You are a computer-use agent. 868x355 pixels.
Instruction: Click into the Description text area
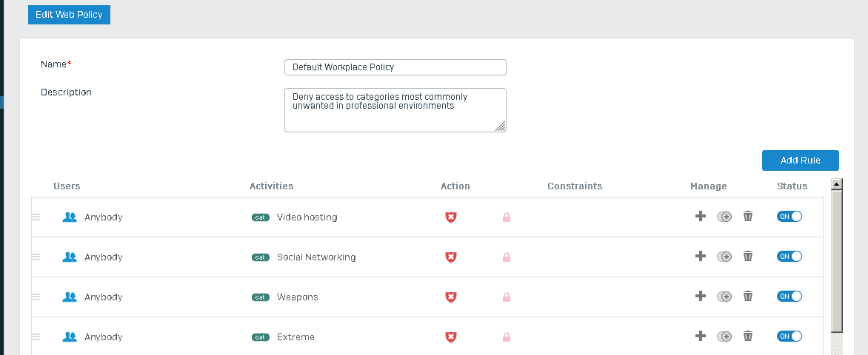pos(395,110)
